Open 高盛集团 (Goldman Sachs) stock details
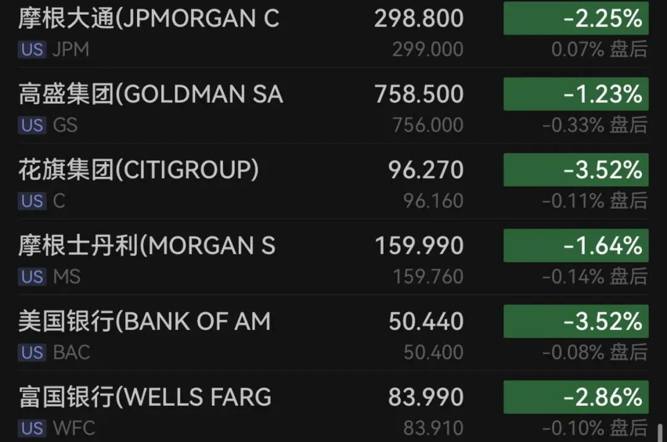Screen dimensions: 667x442 [x=151, y=95]
